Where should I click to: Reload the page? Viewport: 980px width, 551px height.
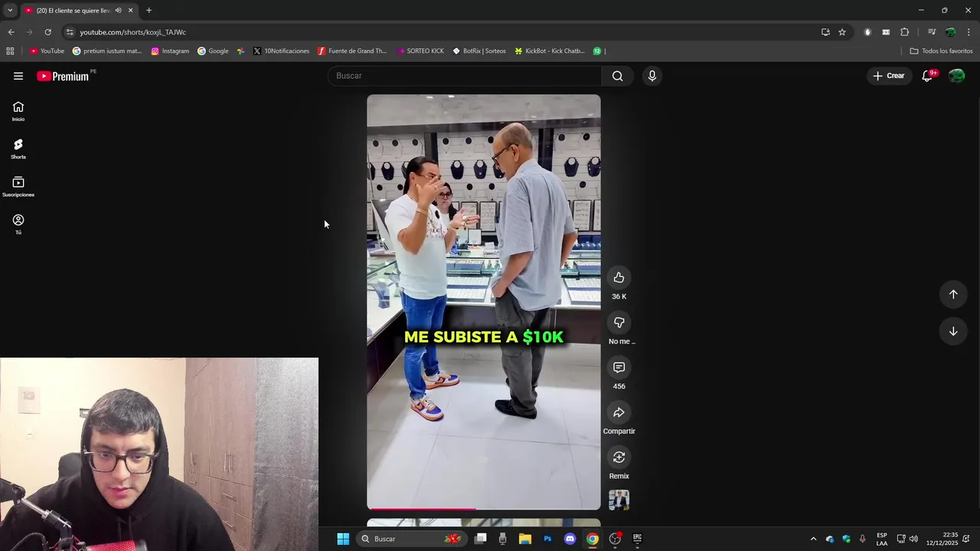tap(47, 32)
